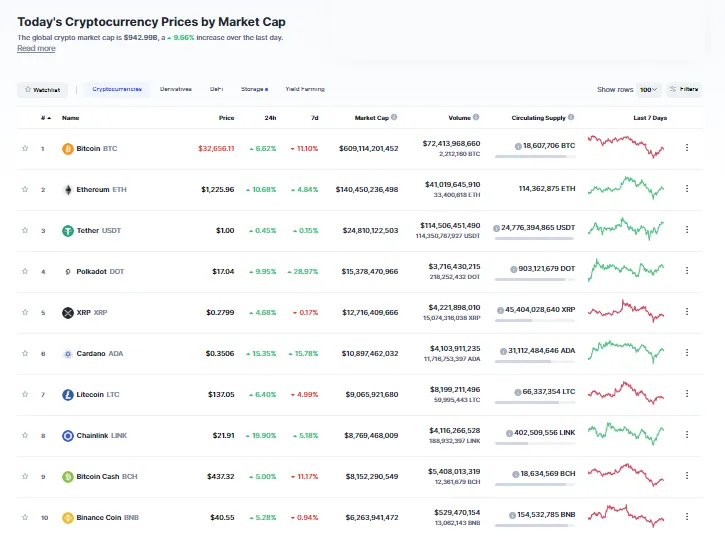Open Bitcoin last 7 days sparkline chart
The height and width of the screenshot is (537, 725).
pyautogui.click(x=626, y=146)
